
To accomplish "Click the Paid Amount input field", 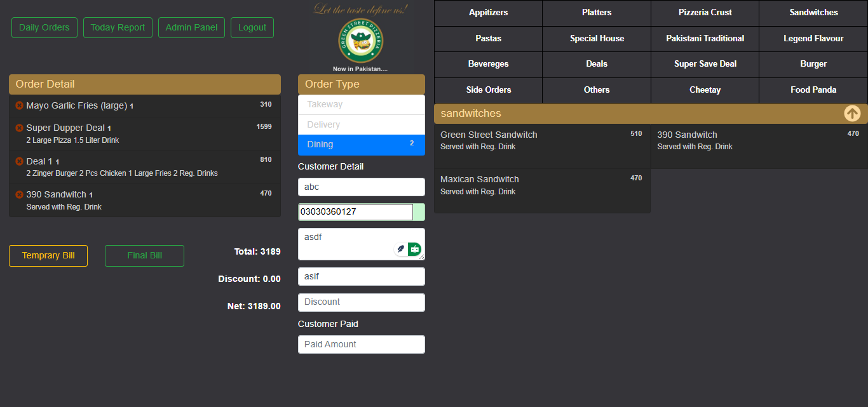I will [361, 344].
